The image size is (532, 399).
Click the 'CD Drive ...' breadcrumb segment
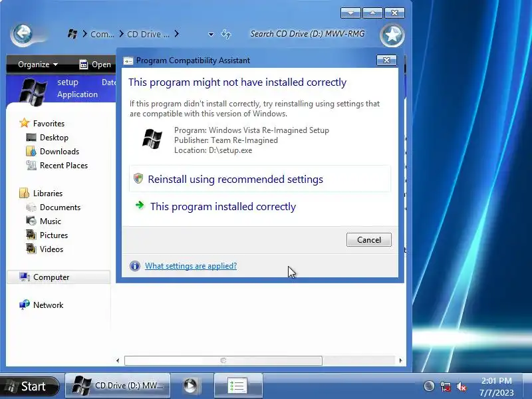(148, 34)
